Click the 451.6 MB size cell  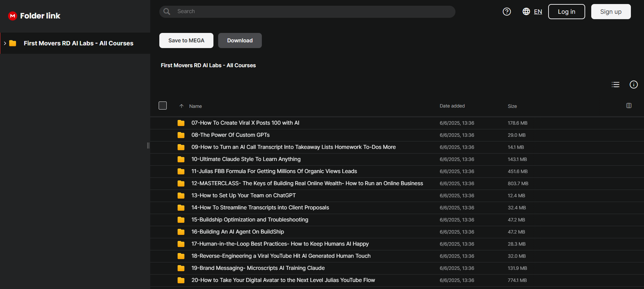518,171
